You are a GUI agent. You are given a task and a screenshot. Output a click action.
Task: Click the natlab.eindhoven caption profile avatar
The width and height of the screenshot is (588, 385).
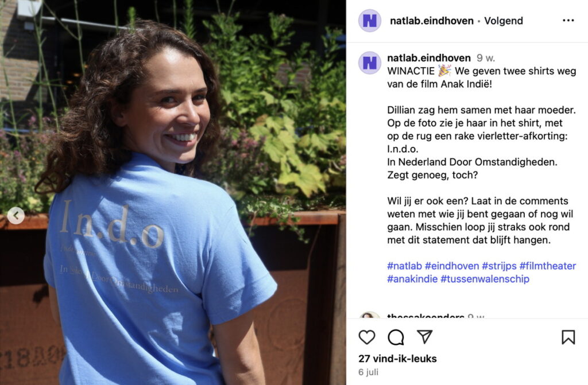click(x=370, y=63)
